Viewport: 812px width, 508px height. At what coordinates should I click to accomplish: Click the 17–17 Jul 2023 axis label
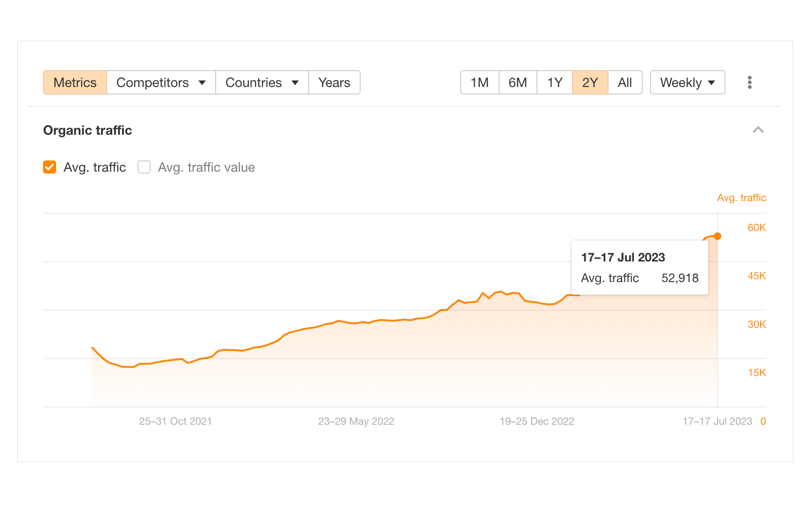(x=717, y=421)
